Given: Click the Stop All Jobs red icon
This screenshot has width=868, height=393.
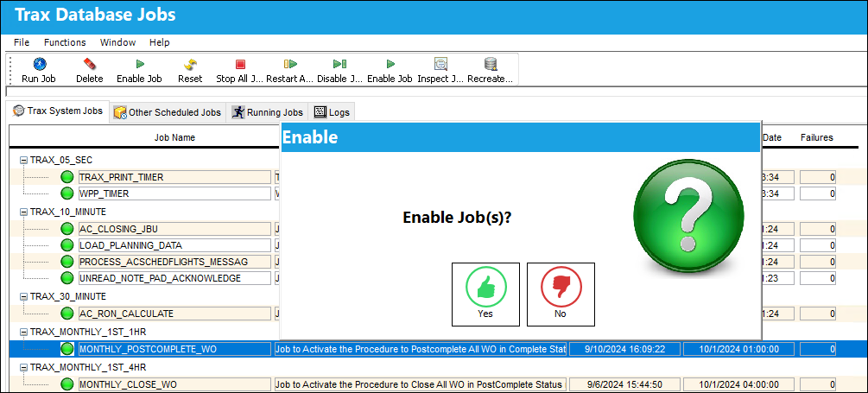Looking at the screenshot, I should pos(240,64).
